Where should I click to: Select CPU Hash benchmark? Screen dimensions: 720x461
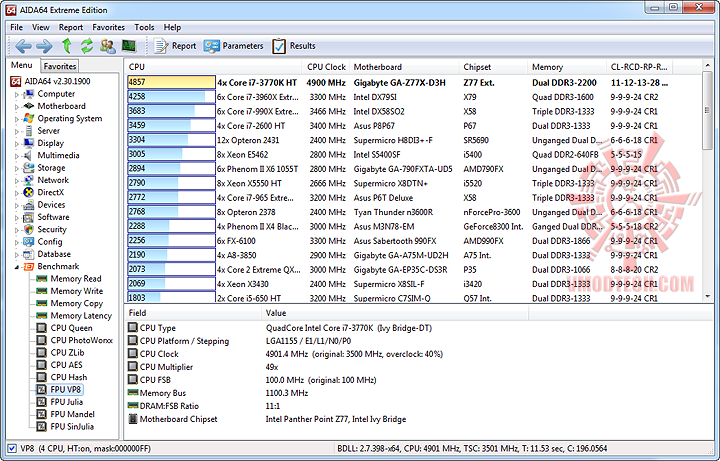coord(68,377)
